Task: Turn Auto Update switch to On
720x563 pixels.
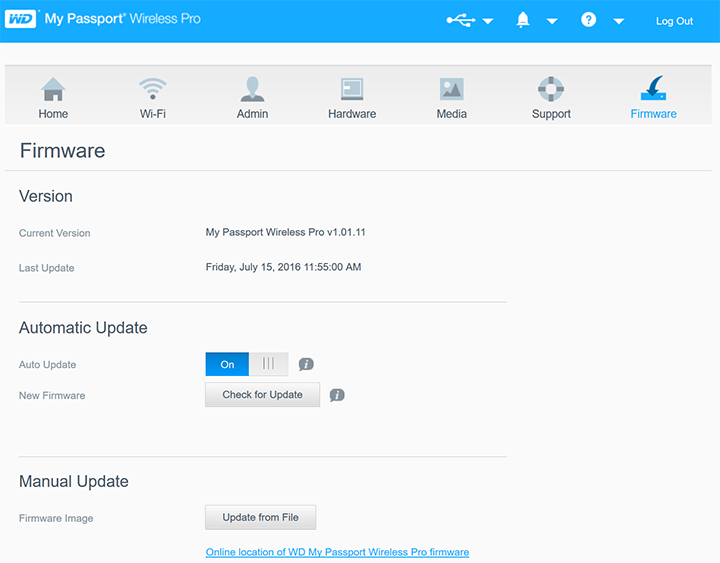Action: click(227, 364)
